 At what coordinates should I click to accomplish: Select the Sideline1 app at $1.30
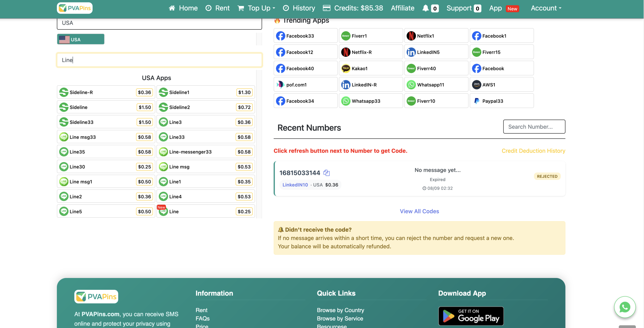coord(206,92)
